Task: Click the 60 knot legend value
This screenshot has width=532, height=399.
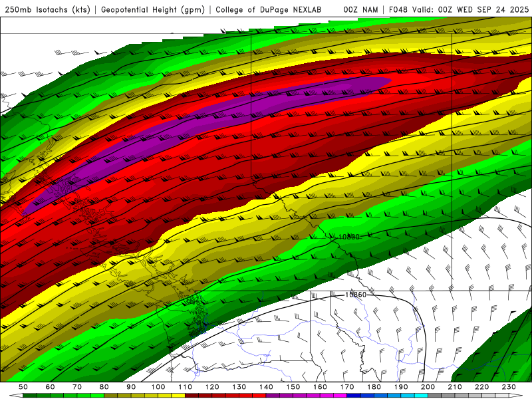Action: [50, 387]
